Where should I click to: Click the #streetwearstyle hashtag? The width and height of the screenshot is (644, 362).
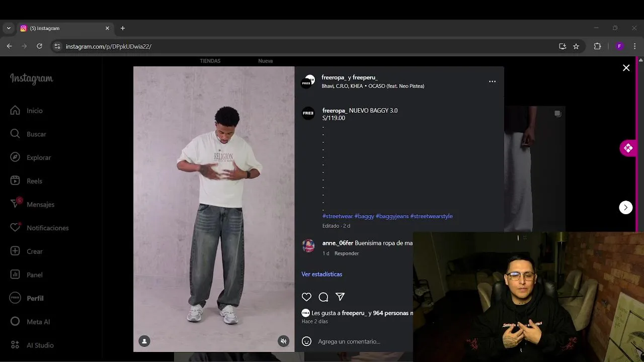431,216
